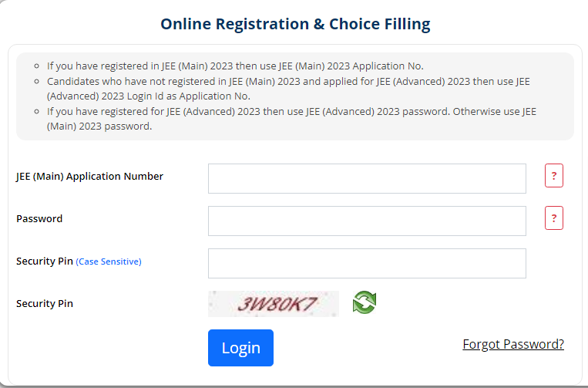Select the Security Pin entry field
This screenshot has width=588, height=388.
367,263
